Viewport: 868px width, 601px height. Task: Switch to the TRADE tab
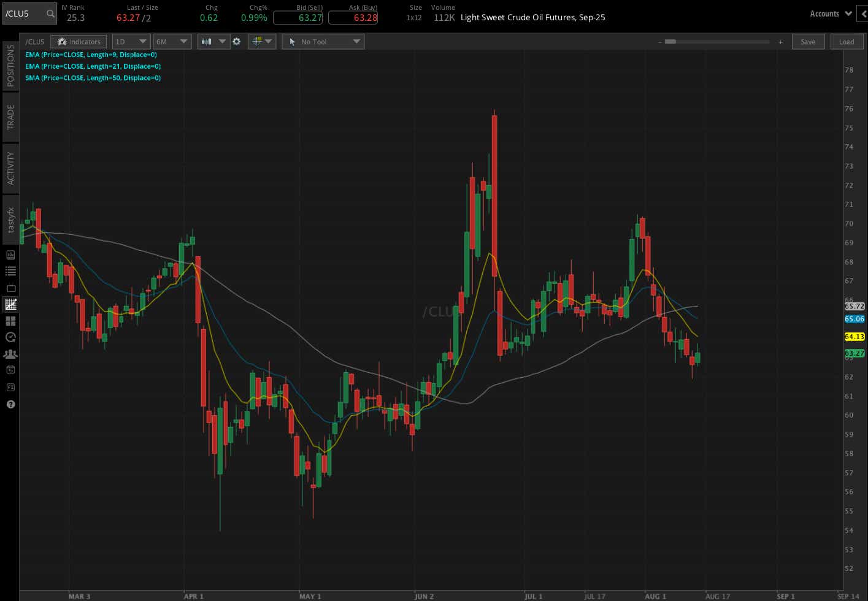[10, 116]
